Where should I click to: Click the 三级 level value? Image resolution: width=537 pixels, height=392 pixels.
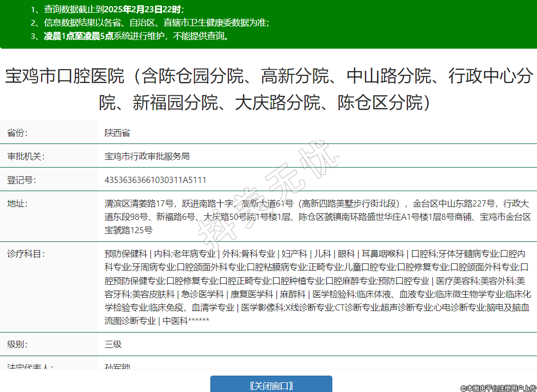pyautogui.click(x=113, y=344)
